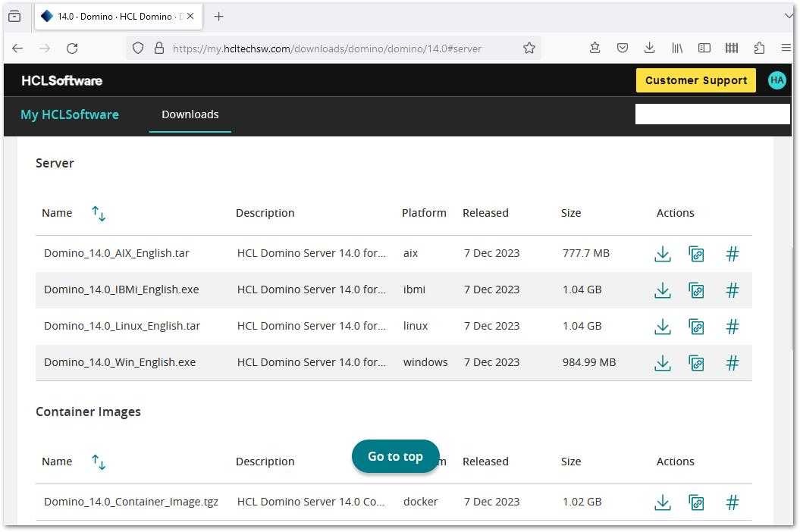Close the 14.0 Domino tab

(x=190, y=17)
